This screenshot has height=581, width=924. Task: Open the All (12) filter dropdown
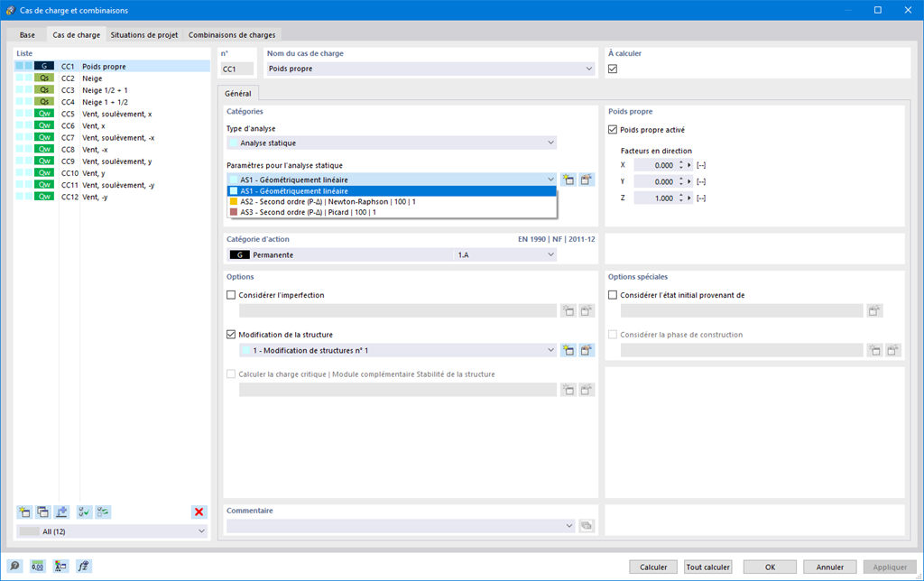point(201,530)
